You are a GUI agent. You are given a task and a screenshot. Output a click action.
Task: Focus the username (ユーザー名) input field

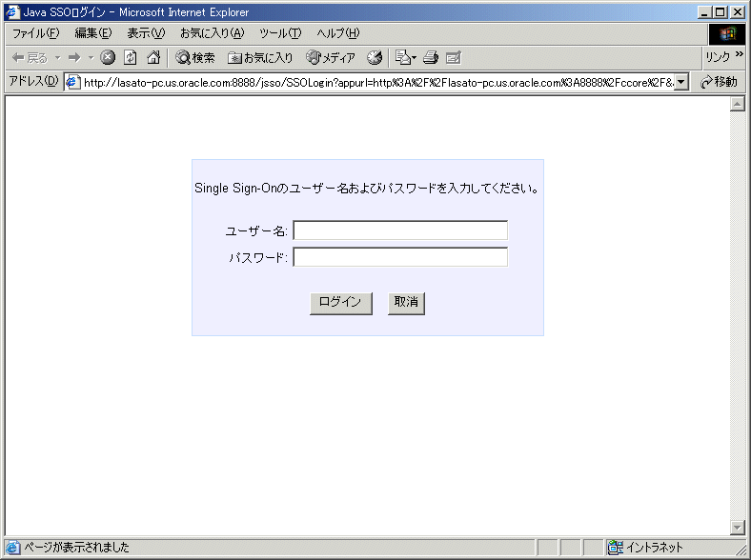400,230
